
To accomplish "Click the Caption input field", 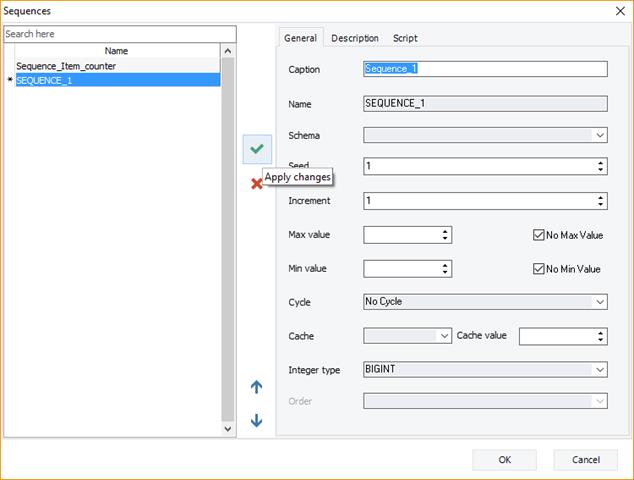I will pos(485,69).
